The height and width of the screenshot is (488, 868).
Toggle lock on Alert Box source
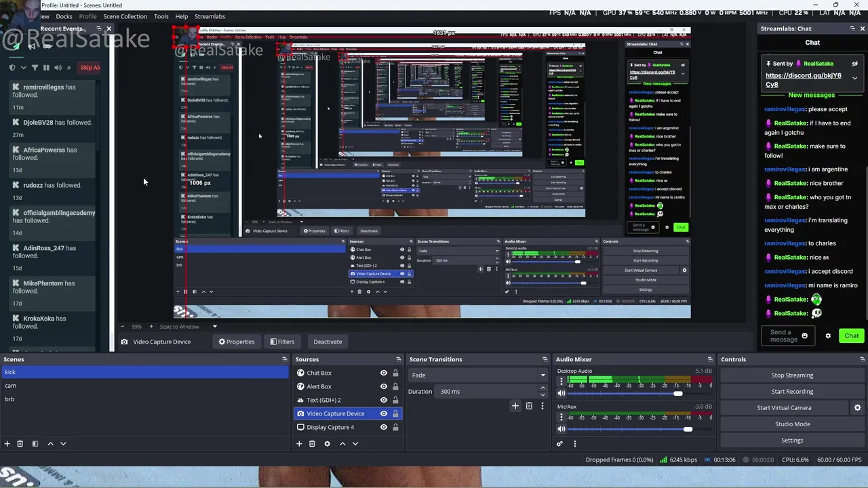click(x=395, y=386)
